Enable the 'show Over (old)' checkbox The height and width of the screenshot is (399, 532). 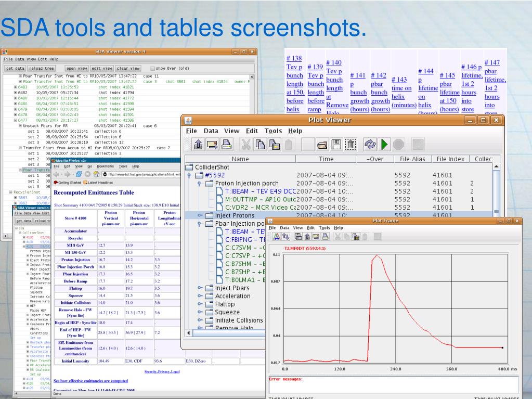(152, 69)
